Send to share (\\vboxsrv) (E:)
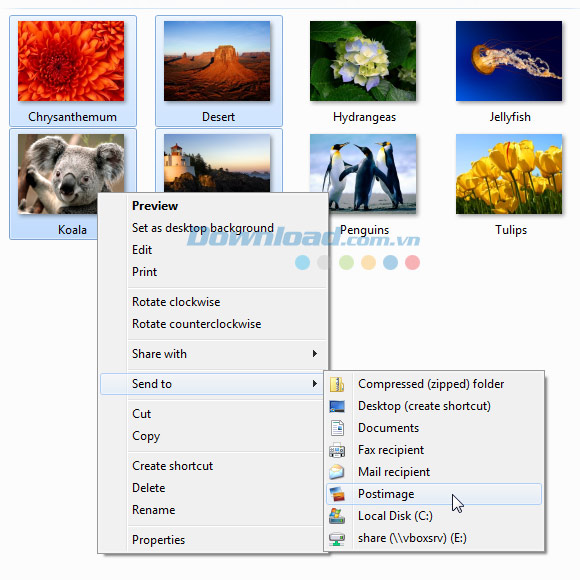The height and width of the screenshot is (580, 580). [x=434, y=538]
